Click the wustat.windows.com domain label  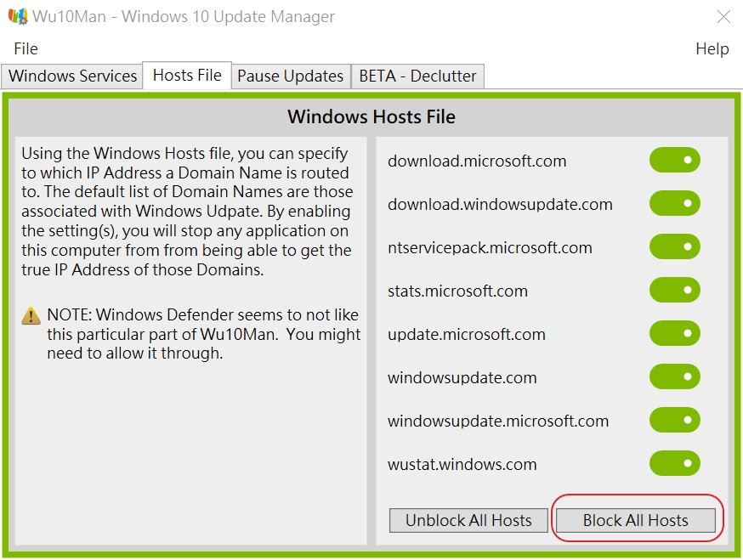click(462, 464)
